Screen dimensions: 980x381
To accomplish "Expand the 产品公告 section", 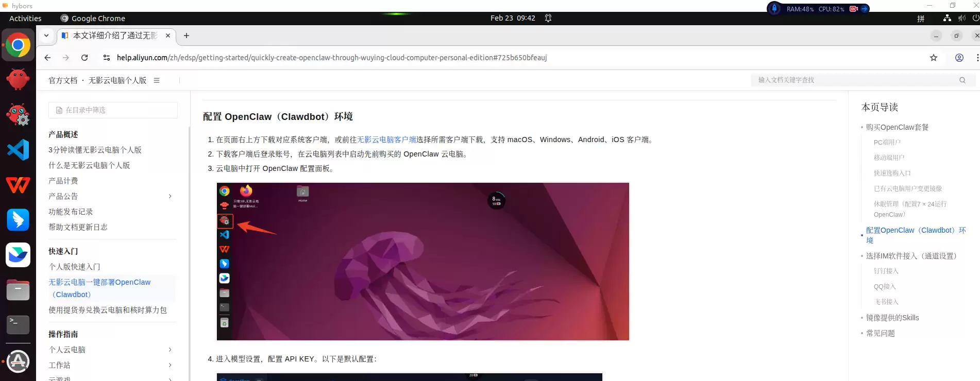I will coord(170,196).
